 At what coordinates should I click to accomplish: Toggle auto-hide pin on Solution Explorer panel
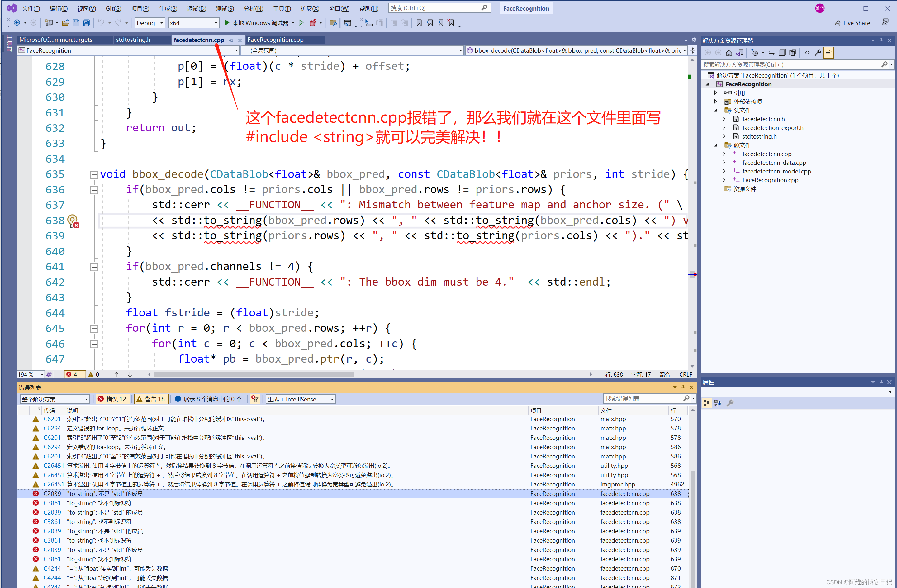(881, 40)
